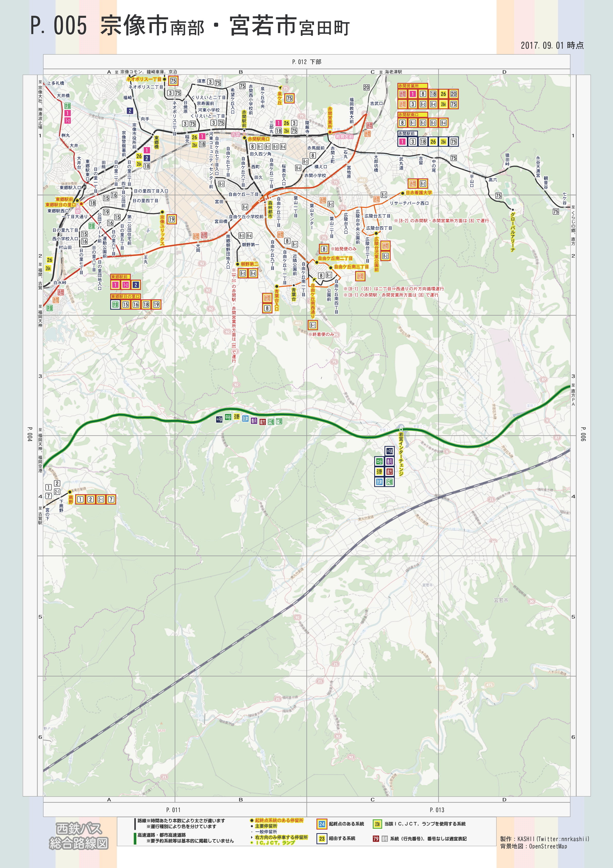
Task: Select date text 2017. 09. 01 時点
Action: pyautogui.click(x=552, y=45)
